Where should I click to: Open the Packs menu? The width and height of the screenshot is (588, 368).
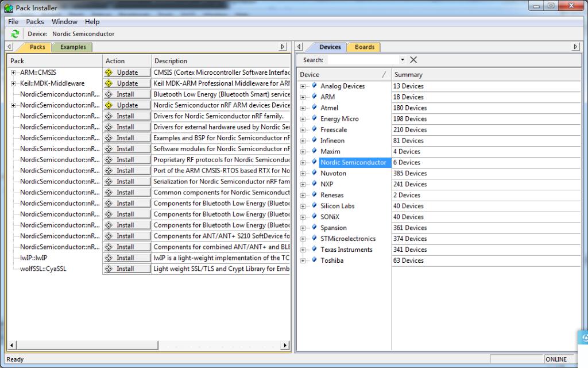point(35,22)
